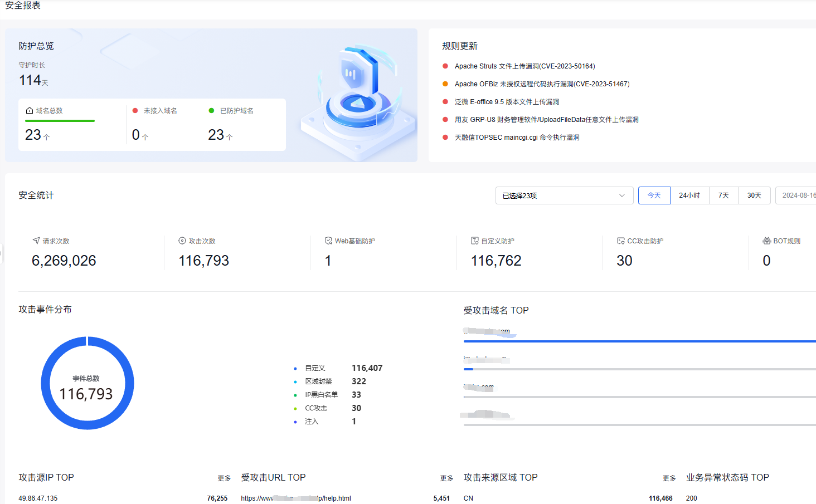Click the status code 200 entry
The width and height of the screenshot is (816, 504).
[x=692, y=498]
